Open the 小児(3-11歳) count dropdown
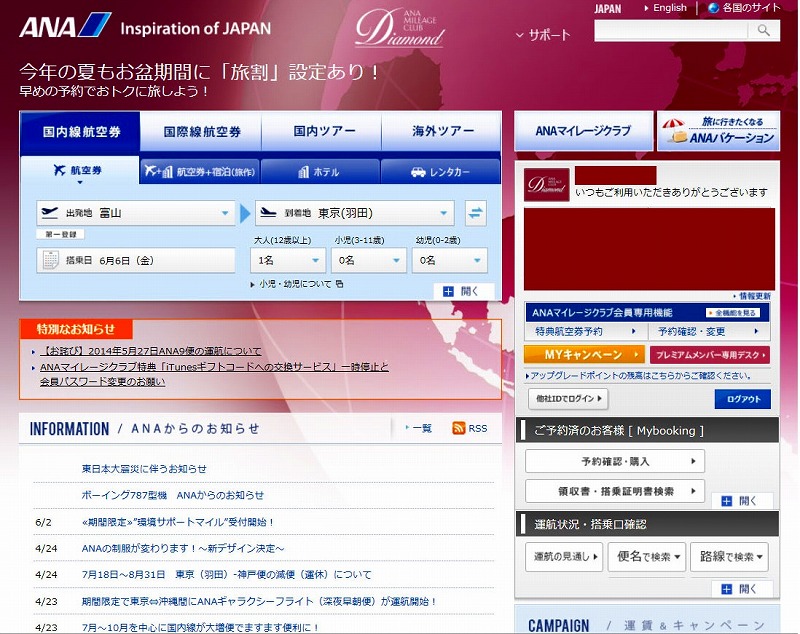Screen dimensions: 800x634 [x=369, y=260]
